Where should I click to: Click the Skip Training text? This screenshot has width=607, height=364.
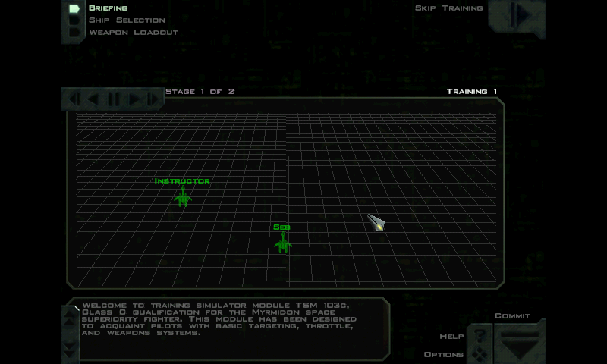448,8
